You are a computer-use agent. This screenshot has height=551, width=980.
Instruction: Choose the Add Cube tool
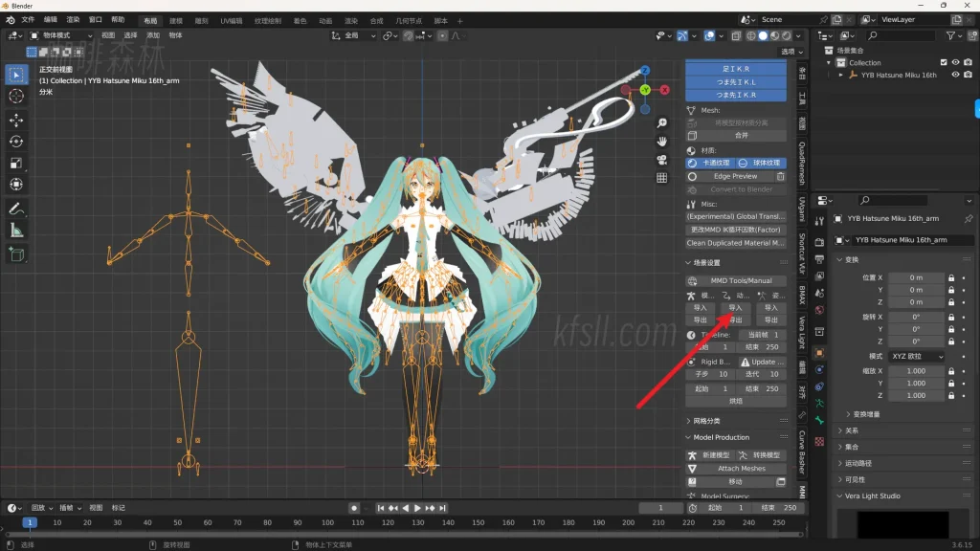pyautogui.click(x=16, y=254)
